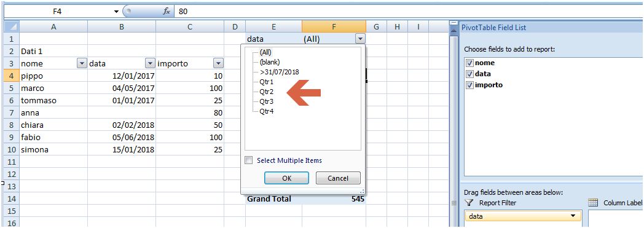Click the date cell 15/01/2018
The height and width of the screenshot is (228, 644).
click(x=122, y=149)
